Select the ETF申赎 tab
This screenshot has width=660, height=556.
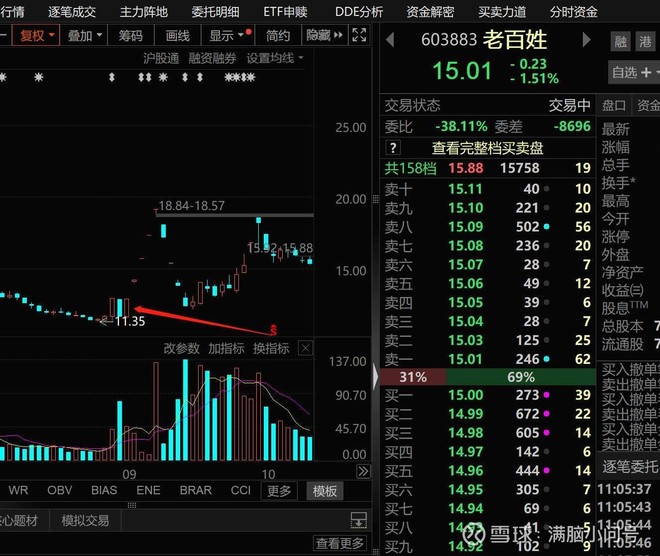point(285,12)
